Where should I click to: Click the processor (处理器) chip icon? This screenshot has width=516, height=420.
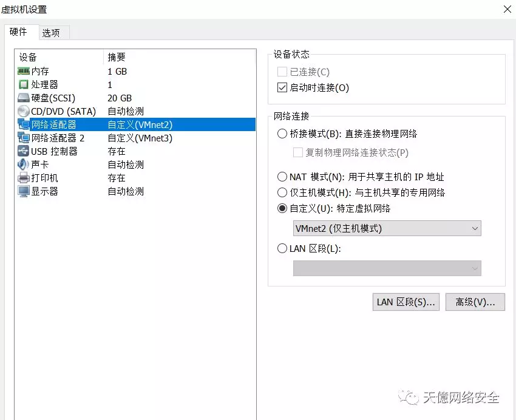(23, 84)
